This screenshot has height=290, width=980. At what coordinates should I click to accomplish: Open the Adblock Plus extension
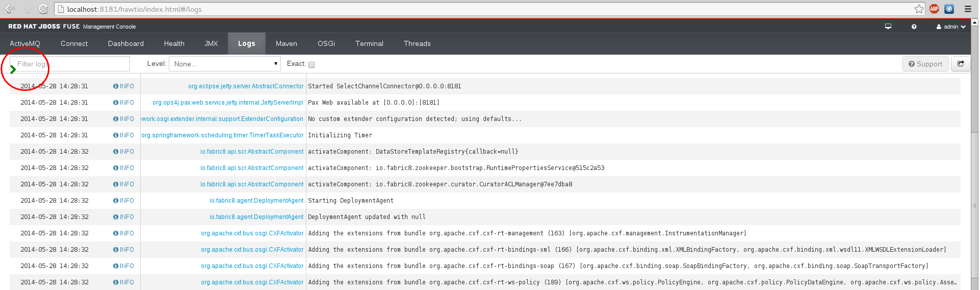click(934, 9)
